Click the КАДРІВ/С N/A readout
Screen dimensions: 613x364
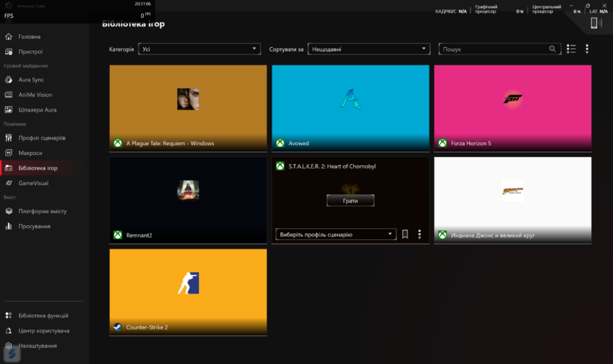pyautogui.click(x=451, y=11)
